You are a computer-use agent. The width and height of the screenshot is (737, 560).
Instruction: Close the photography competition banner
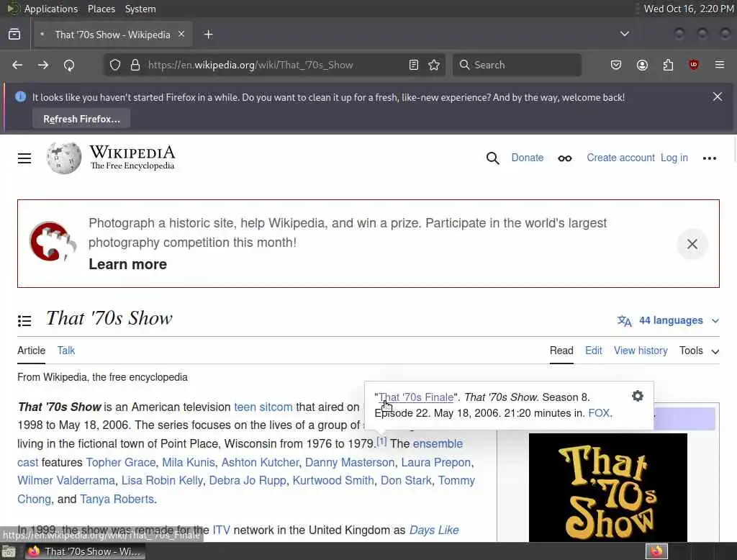click(x=692, y=244)
